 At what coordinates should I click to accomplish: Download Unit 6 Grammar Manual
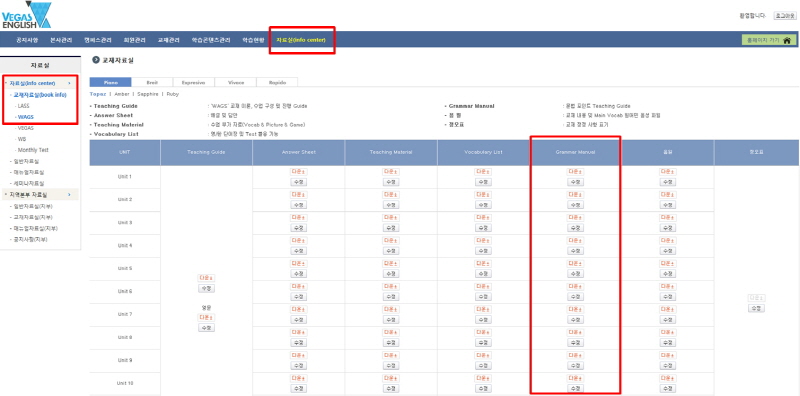576,286
